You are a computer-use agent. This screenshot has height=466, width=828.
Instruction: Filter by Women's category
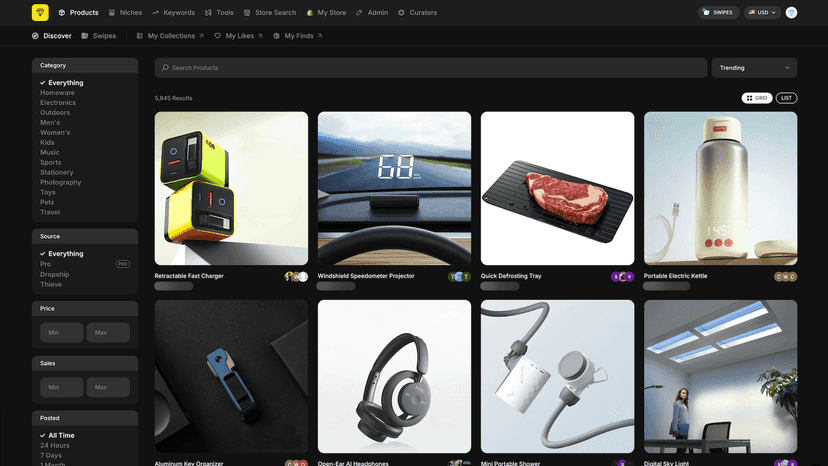tap(55, 133)
